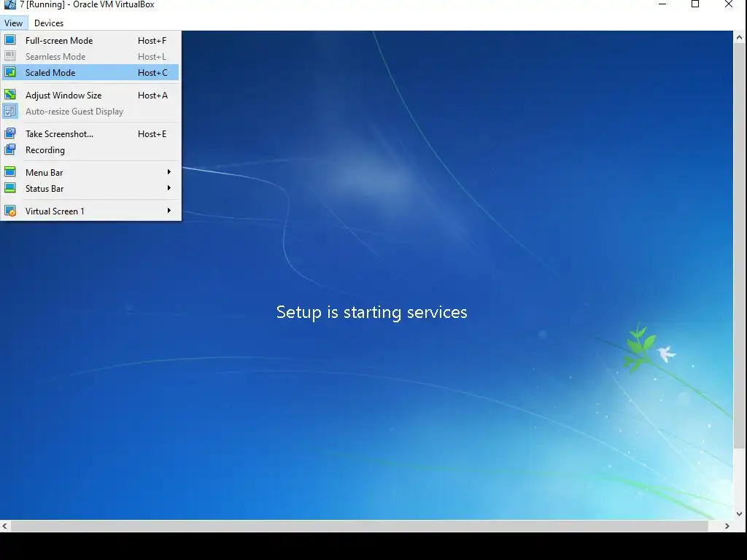Click the vertical scrollbar thumb
Image resolution: width=747 pixels, height=560 pixels.
(x=740, y=246)
